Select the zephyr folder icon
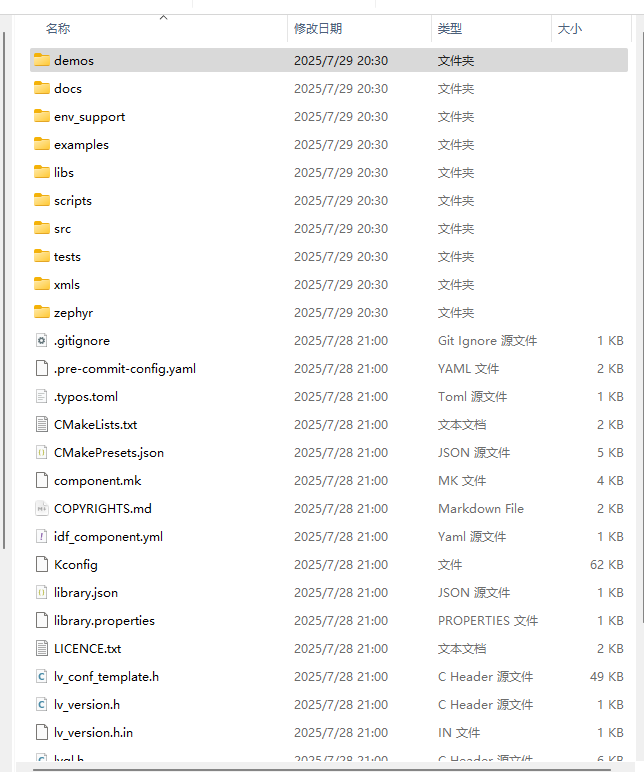 pyautogui.click(x=41, y=312)
